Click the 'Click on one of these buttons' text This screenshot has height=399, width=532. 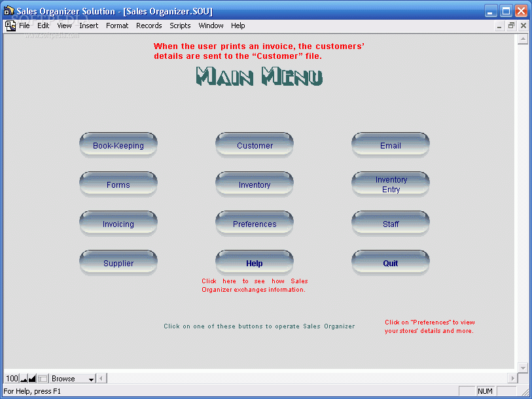pos(259,326)
